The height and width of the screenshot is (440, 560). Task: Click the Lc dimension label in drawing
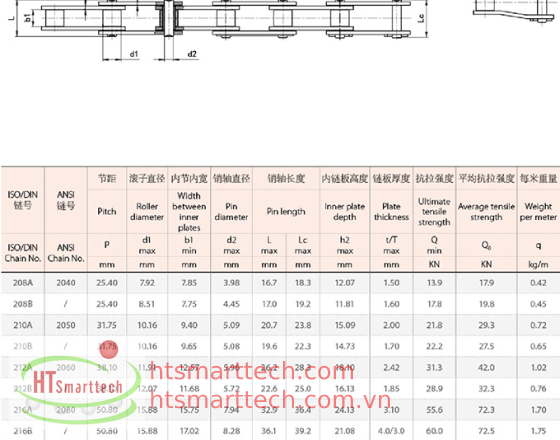[x=421, y=18]
